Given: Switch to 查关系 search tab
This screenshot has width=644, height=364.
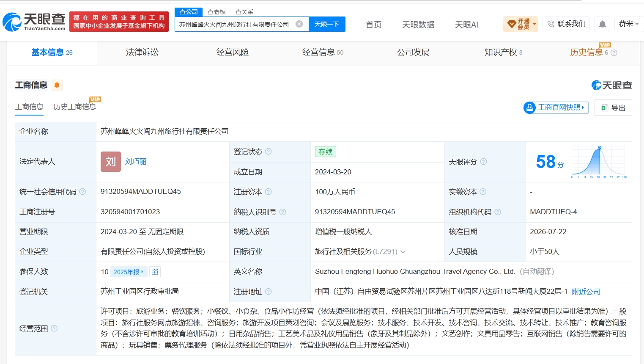Looking at the screenshot, I should (x=244, y=12).
